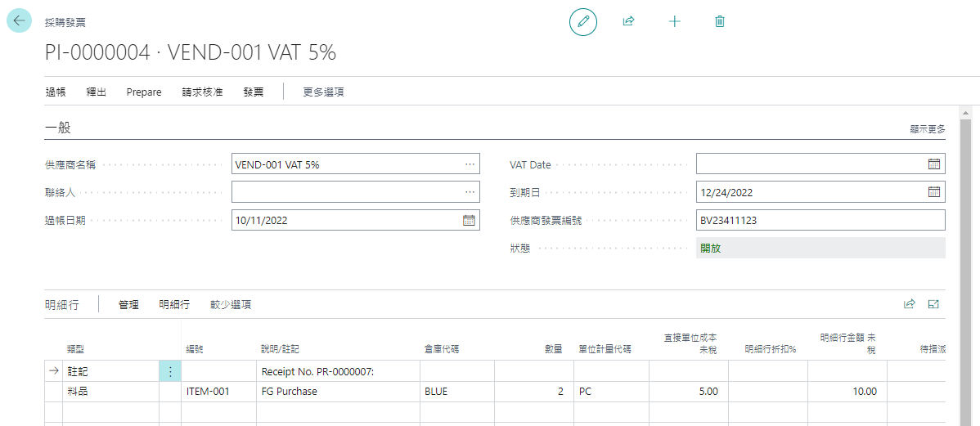Click the 直接單位成本 未稅 column header
Image resolution: width=980 pixels, height=426 pixels.
690,343
